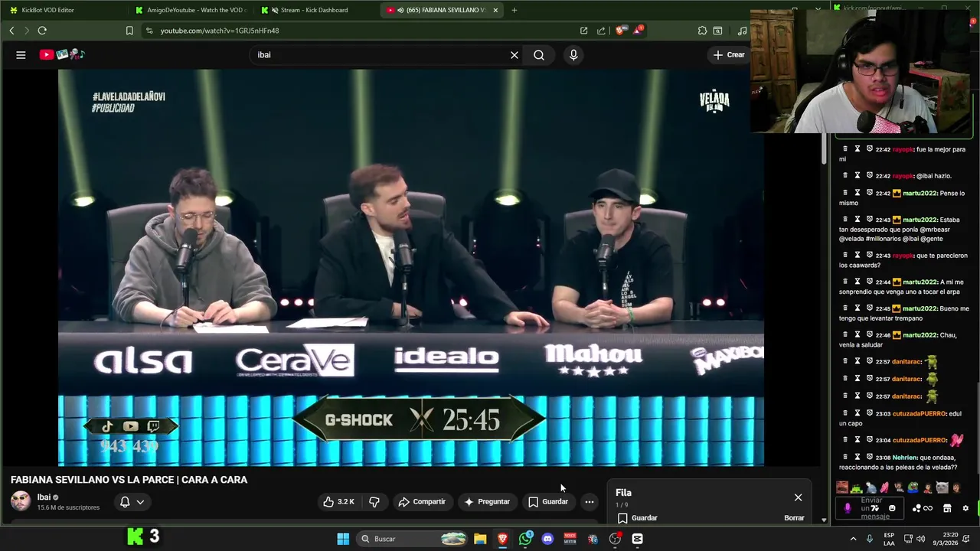Insert the Pepe frog emote from quick bar
This screenshot has height=551, width=980.
pyautogui.click(x=913, y=487)
